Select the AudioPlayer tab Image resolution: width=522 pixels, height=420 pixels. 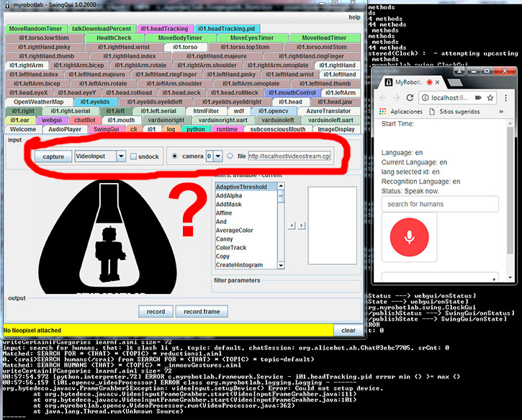click(65, 129)
